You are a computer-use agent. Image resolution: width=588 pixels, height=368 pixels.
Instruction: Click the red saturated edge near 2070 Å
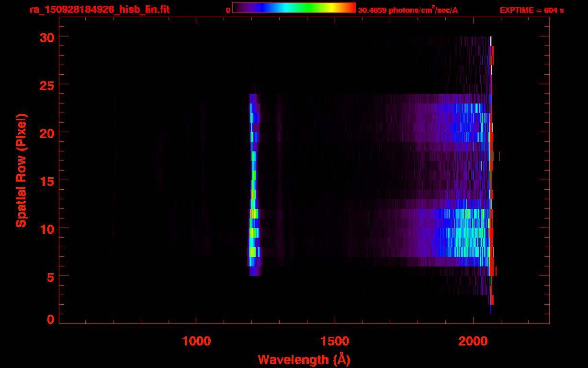tap(491, 175)
